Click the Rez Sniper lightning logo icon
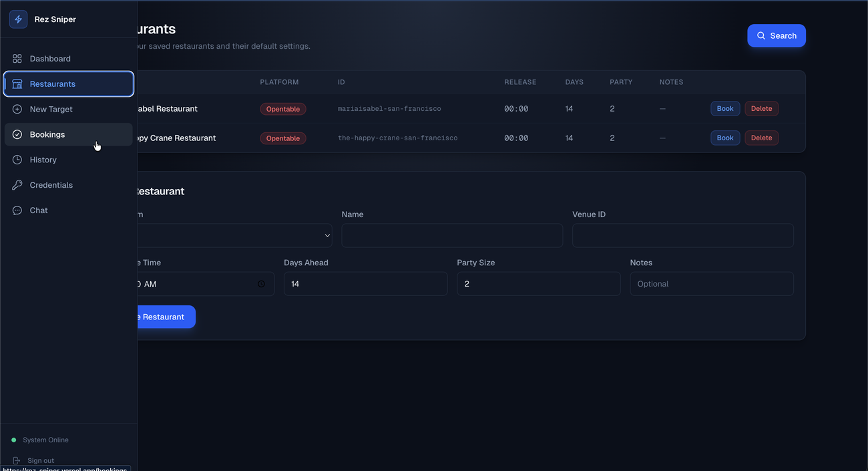 (x=18, y=19)
